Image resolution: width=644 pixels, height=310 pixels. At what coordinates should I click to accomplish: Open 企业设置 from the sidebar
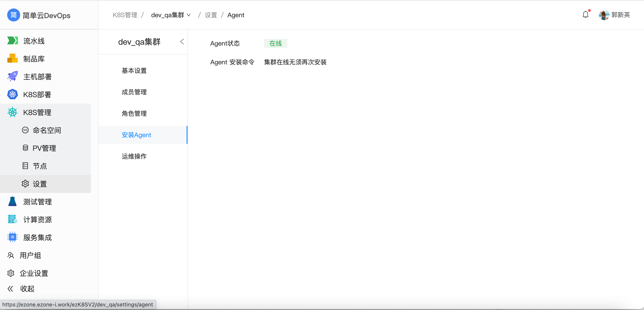tap(34, 273)
